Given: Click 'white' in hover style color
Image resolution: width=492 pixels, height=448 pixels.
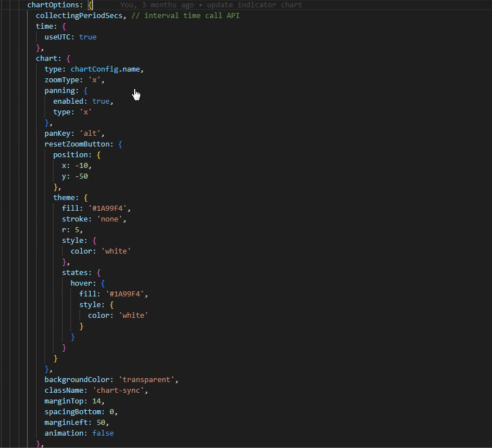Looking at the screenshot, I should tap(133, 316).
